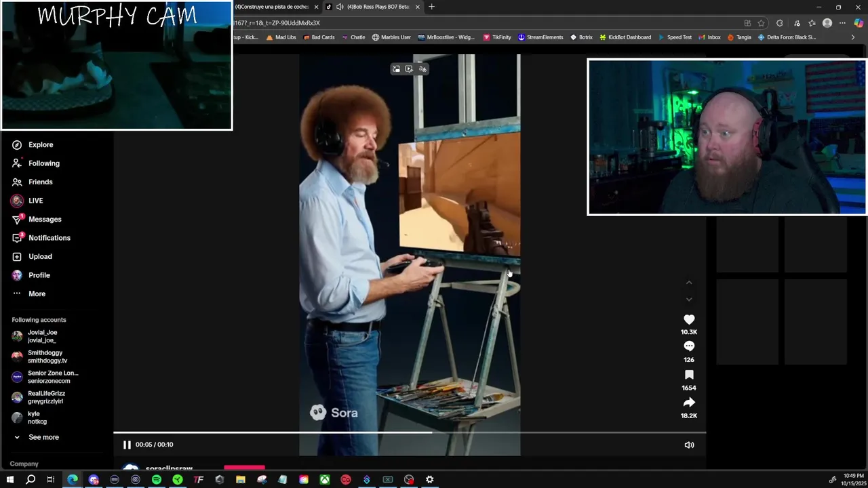Pause the TikTok video

(x=127, y=445)
